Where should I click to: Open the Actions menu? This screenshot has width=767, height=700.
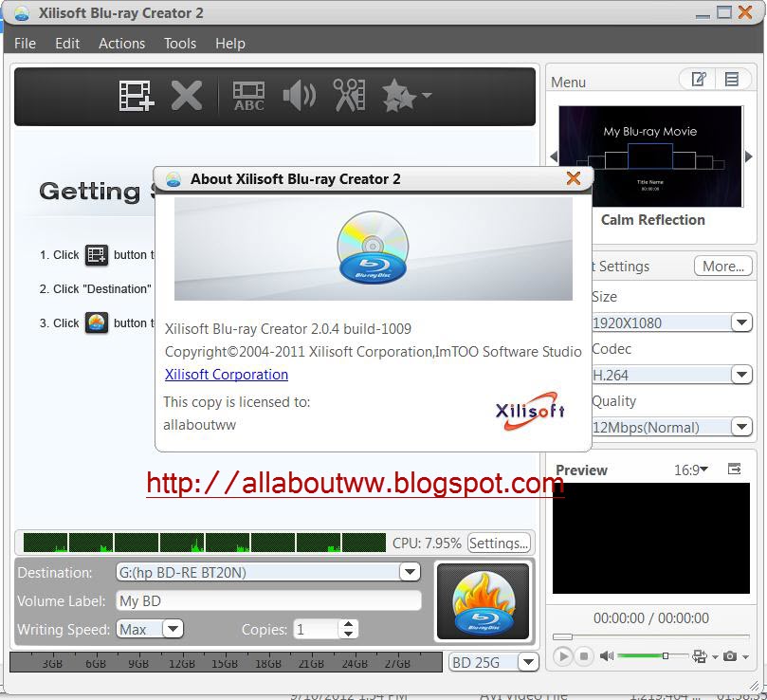(x=121, y=44)
